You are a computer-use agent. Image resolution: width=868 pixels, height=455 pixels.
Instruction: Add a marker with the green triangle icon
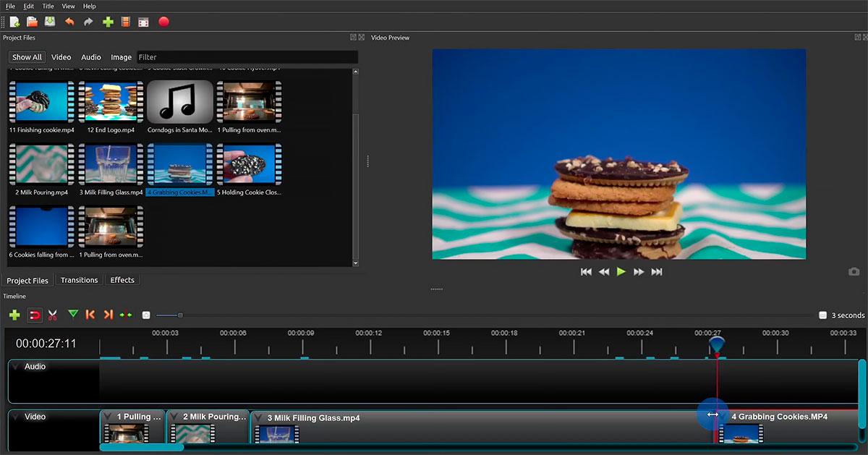pyautogui.click(x=72, y=315)
